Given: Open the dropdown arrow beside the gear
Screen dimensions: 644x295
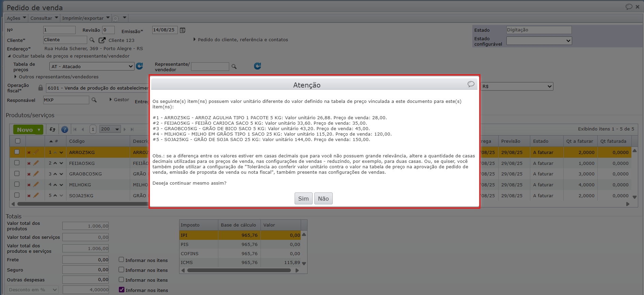Looking at the screenshot, I should coord(125,18).
